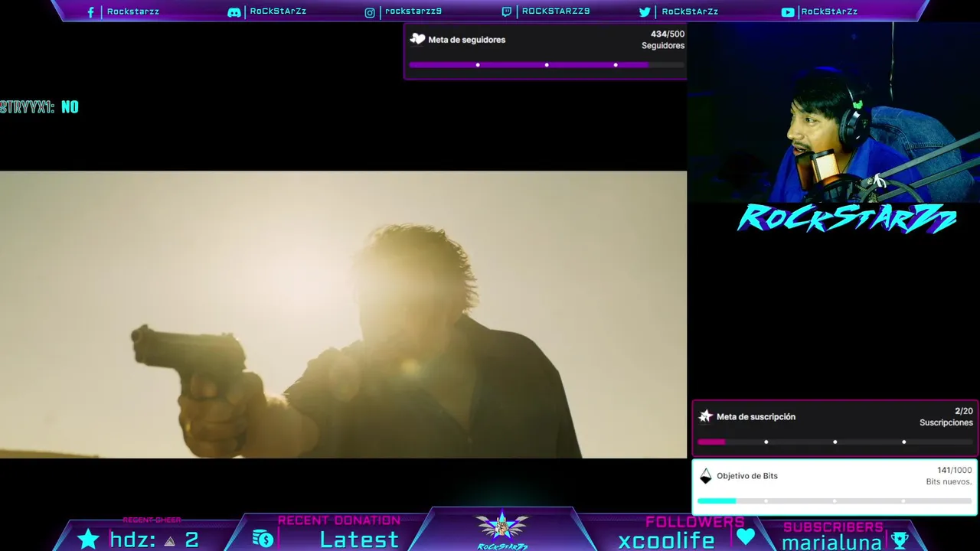Click the heart icon in followers panel

[746, 536]
